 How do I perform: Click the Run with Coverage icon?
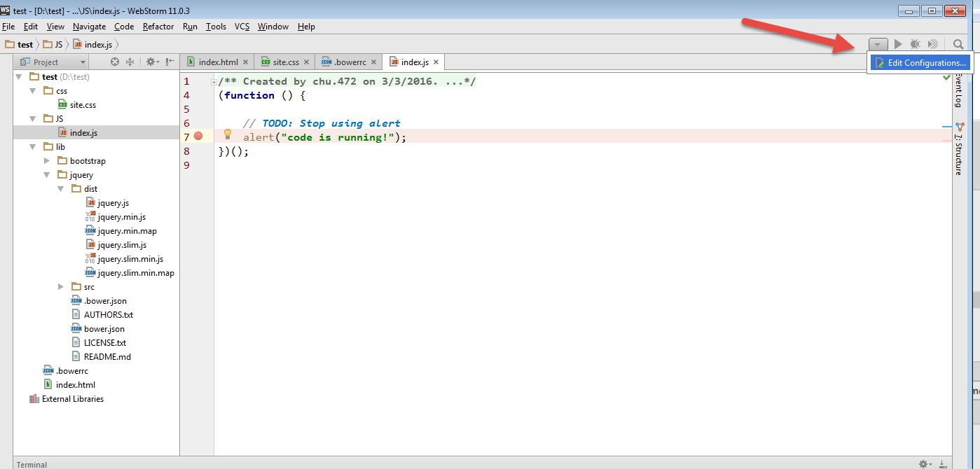click(x=933, y=44)
